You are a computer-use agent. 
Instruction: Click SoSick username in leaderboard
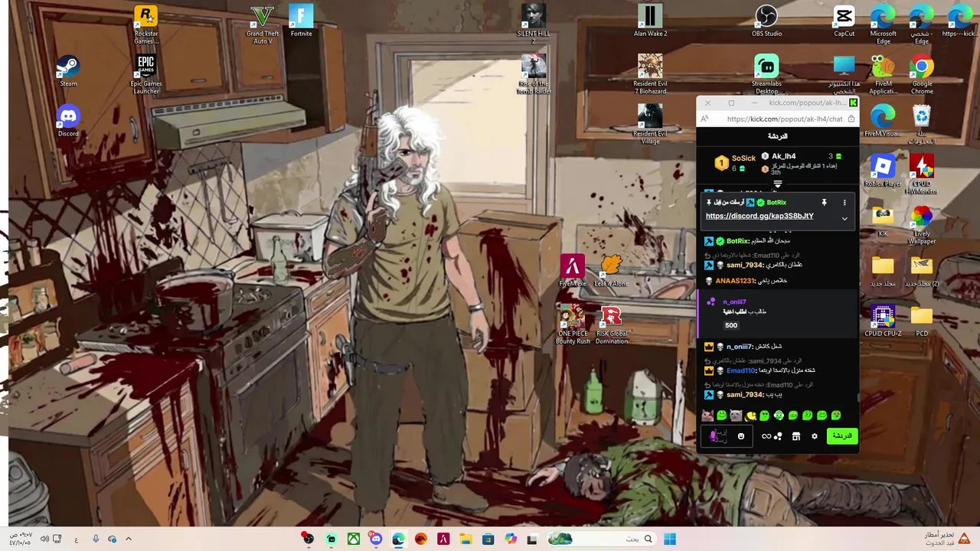743,158
